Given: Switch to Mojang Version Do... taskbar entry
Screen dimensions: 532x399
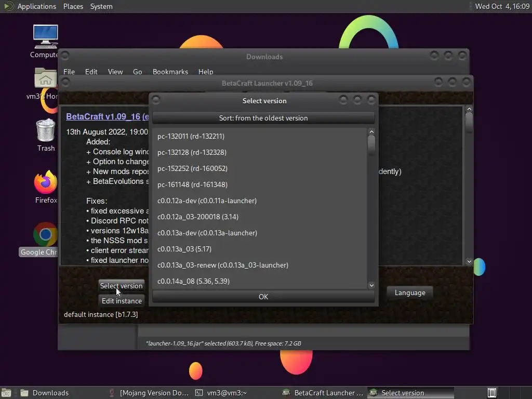Looking at the screenshot, I should tap(149, 393).
